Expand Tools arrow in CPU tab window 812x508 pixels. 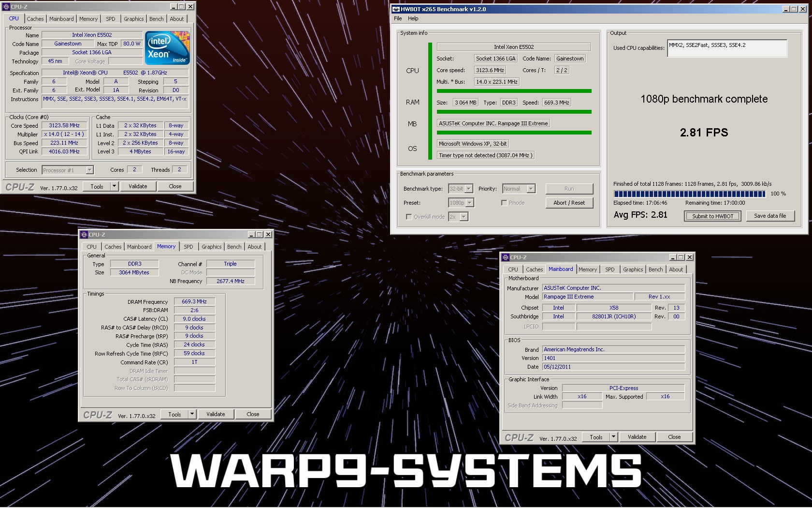[115, 186]
